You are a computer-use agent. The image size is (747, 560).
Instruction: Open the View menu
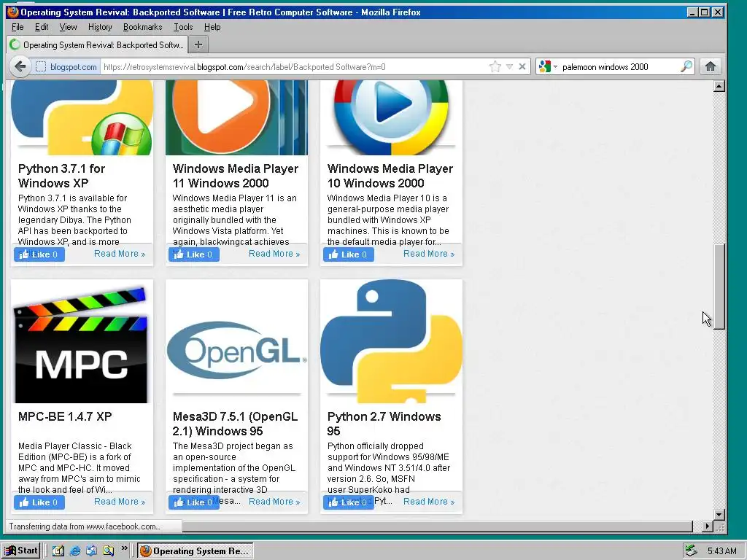pos(68,27)
